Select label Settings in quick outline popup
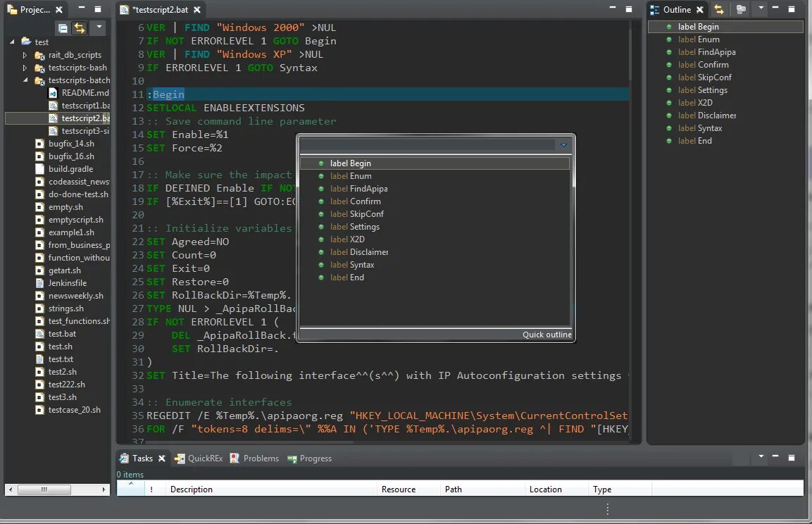812x524 pixels. tap(355, 227)
